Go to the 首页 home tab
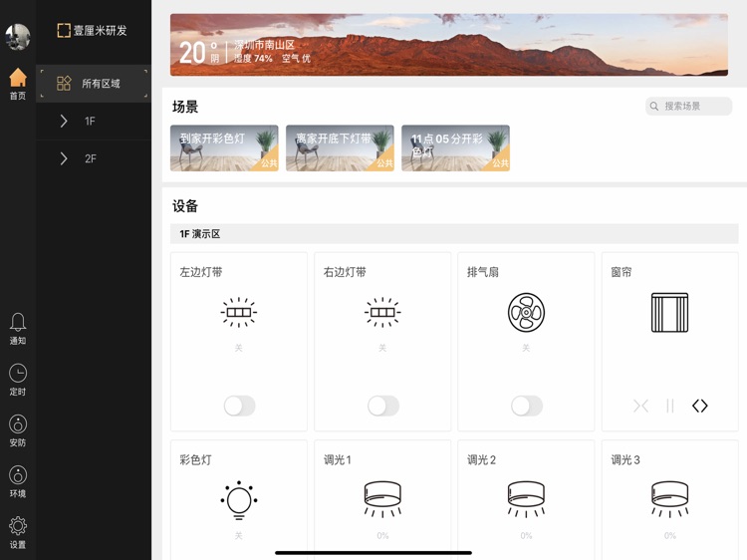The height and width of the screenshot is (560, 747). [x=18, y=84]
